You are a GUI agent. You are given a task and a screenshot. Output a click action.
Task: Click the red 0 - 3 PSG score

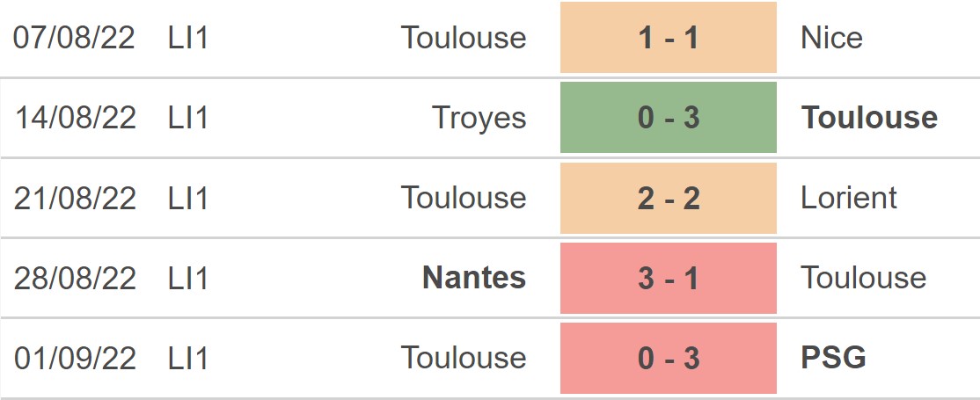pos(669,358)
